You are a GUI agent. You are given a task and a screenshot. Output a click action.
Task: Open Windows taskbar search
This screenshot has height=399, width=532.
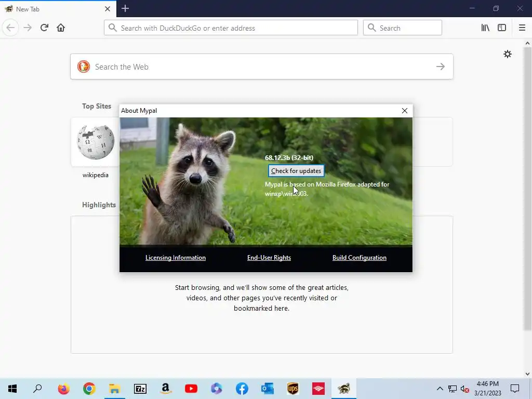(37, 389)
